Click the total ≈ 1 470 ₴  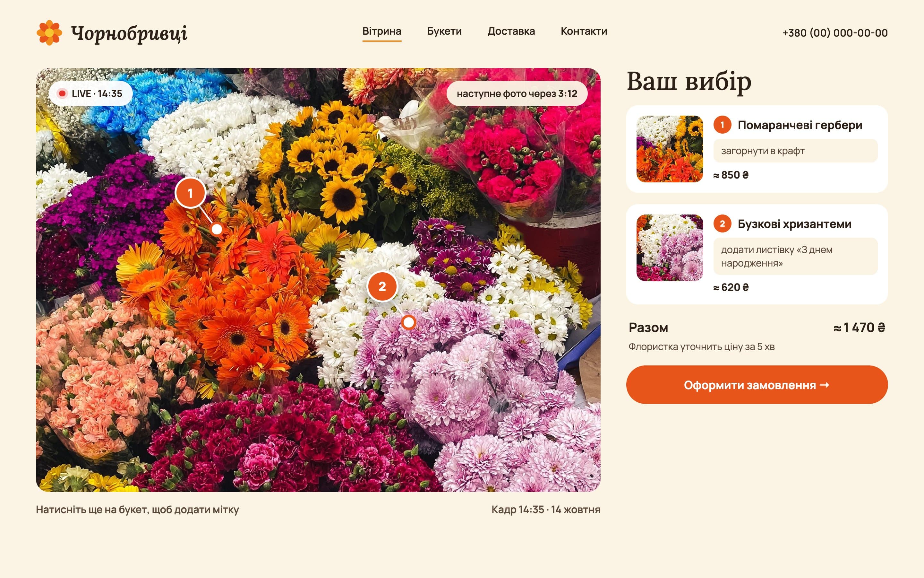coord(859,328)
